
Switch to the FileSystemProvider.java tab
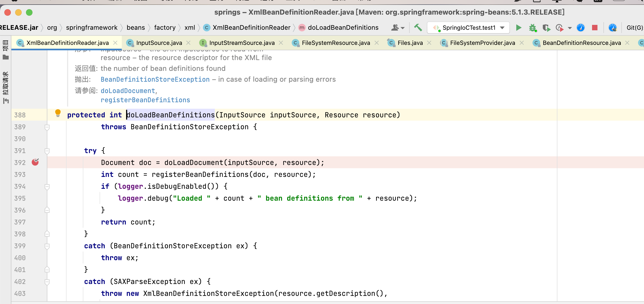pos(482,43)
